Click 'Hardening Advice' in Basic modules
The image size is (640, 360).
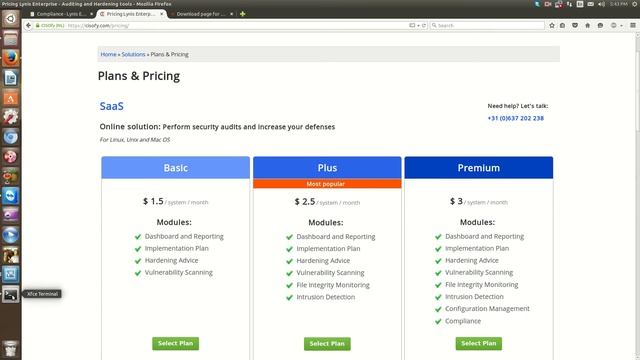pos(171,260)
